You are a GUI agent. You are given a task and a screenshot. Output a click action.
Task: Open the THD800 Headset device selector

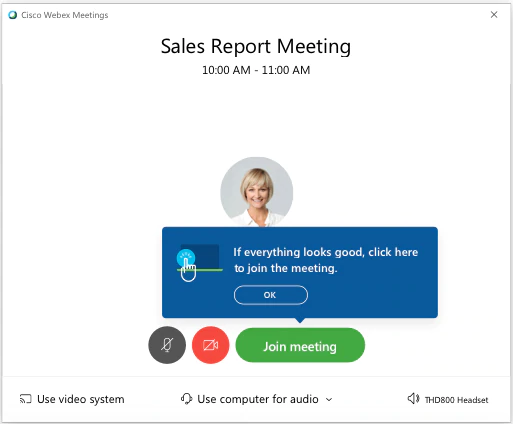(448, 399)
